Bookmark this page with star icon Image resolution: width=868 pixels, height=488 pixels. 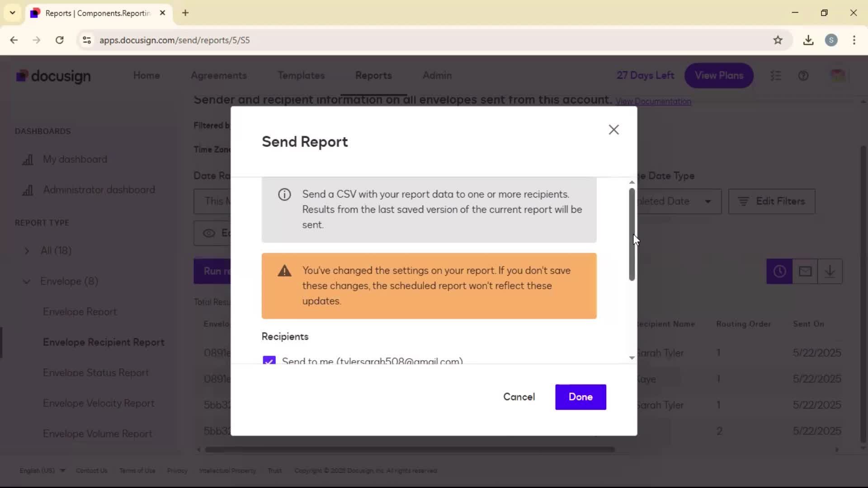778,40
